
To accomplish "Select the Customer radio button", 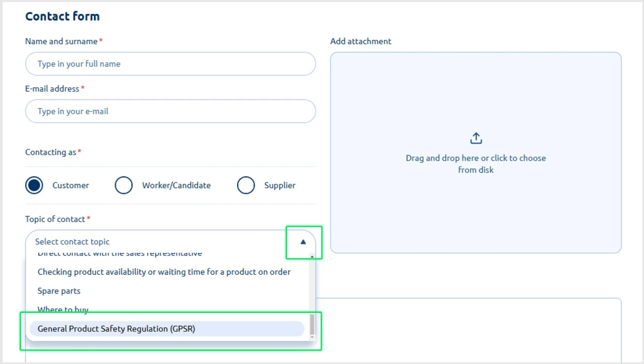I will (34, 185).
